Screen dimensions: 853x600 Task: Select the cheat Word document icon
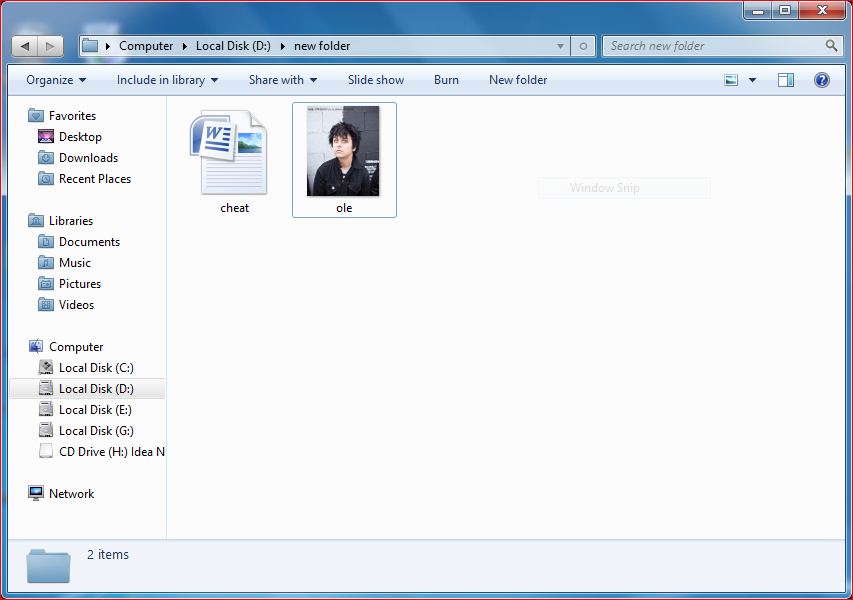point(228,152)
